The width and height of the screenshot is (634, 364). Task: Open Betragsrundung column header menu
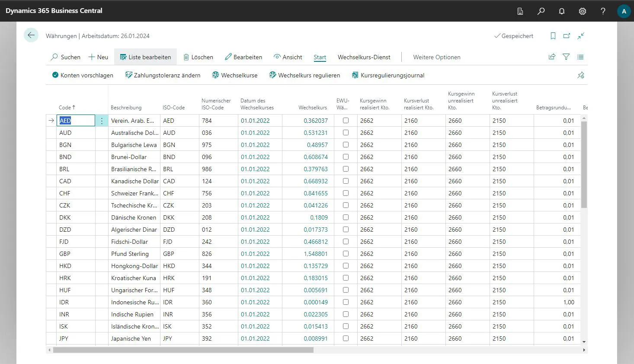point(553,108)
